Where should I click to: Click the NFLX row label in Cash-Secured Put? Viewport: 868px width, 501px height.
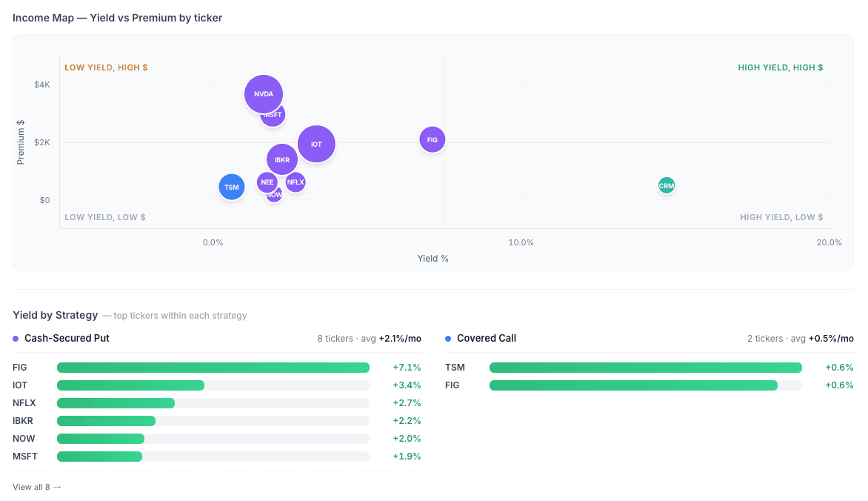[x=24, y=403]
